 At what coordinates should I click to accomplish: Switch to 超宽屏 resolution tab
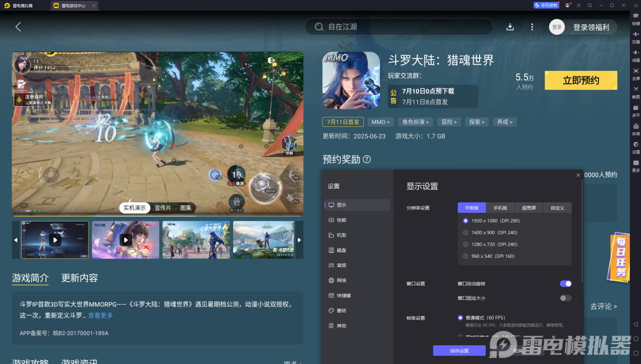529,208
